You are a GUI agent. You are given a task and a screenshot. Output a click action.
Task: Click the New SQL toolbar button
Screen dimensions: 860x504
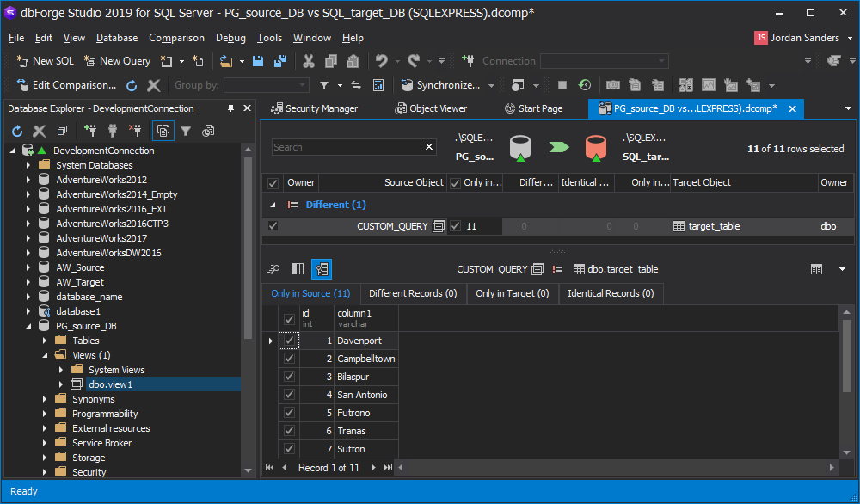(x=45, y=61)
